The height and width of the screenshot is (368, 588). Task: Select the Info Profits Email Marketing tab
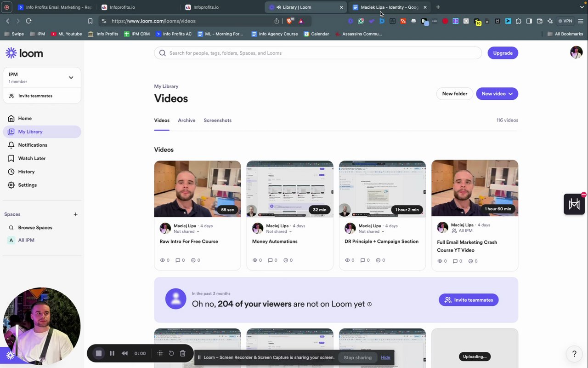[55, 7]
